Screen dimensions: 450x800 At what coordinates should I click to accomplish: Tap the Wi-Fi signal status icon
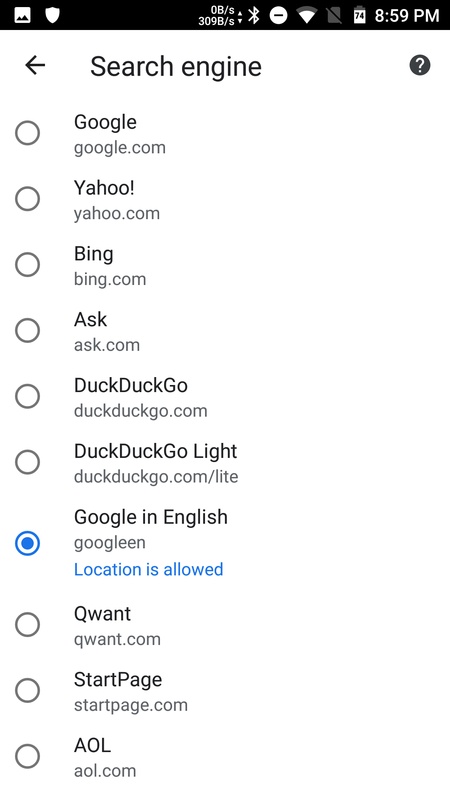coord(306,15)
